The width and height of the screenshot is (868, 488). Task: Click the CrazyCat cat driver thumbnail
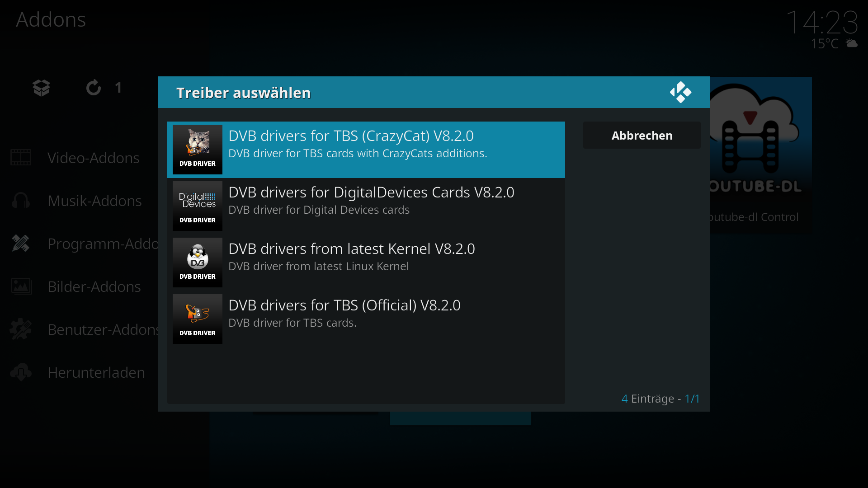coord(198,150)
